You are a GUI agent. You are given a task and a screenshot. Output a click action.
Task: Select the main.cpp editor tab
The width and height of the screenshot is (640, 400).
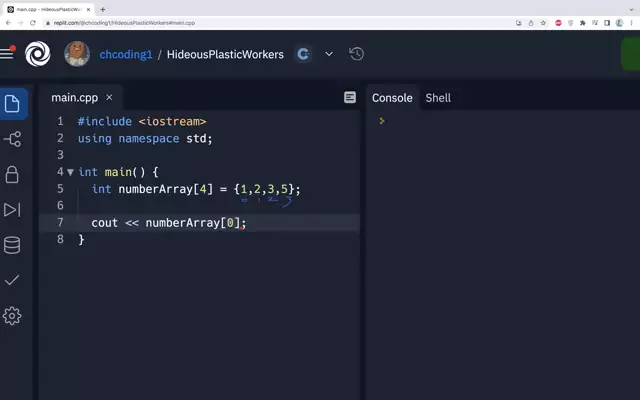click(x=75, y=98)
